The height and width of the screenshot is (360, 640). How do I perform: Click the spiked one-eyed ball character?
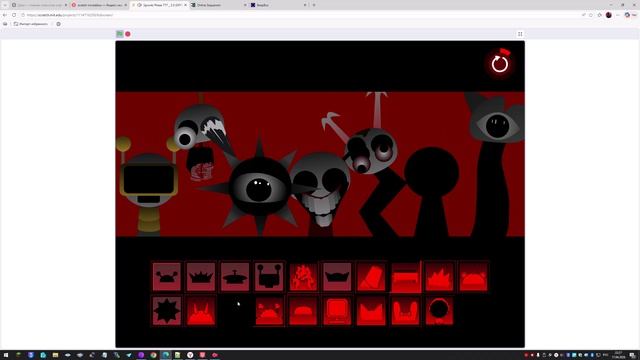click(x=259, y=189)
